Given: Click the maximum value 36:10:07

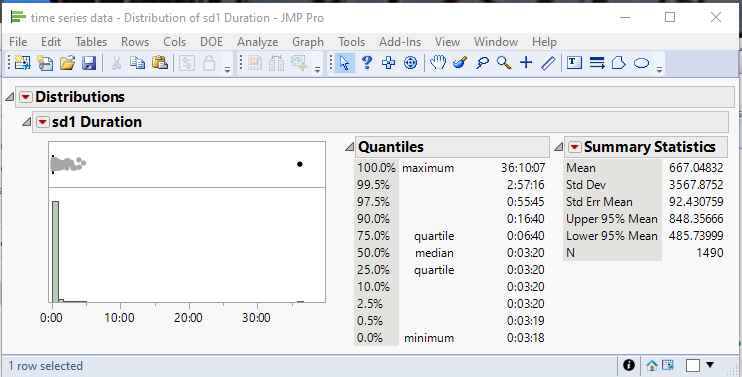Looking at the screenshot, I should click(523, 167).
